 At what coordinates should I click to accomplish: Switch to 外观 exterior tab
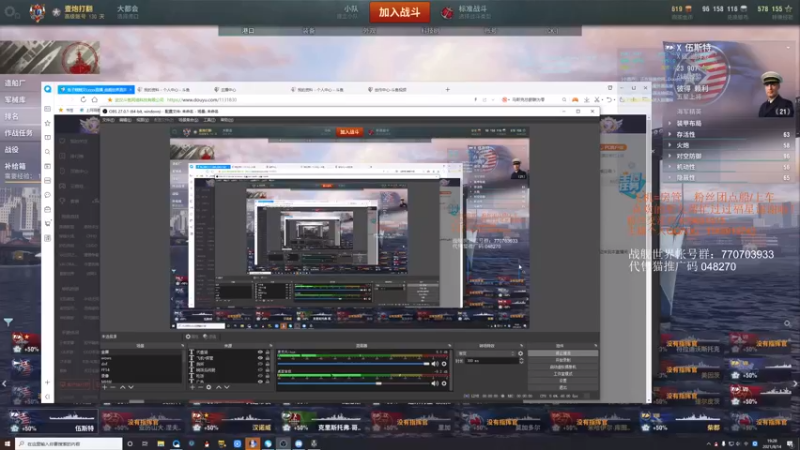pos(369,31)
